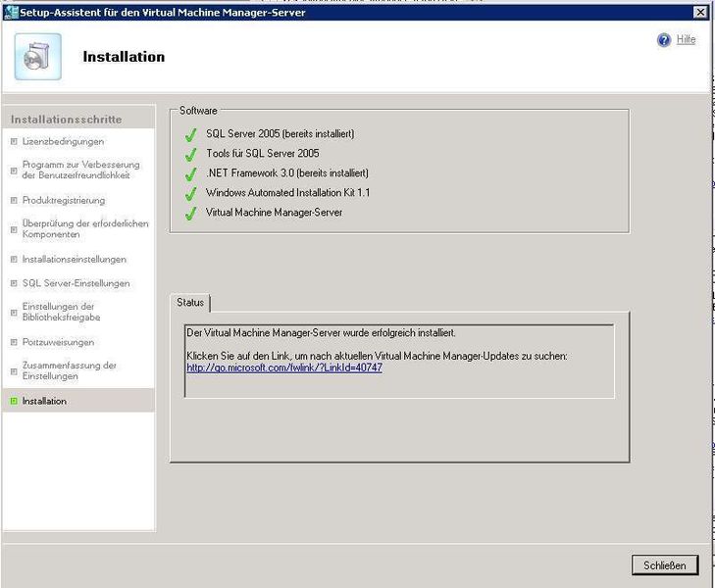Click the bullet icon beside Lizenzbedingungen

14,142
